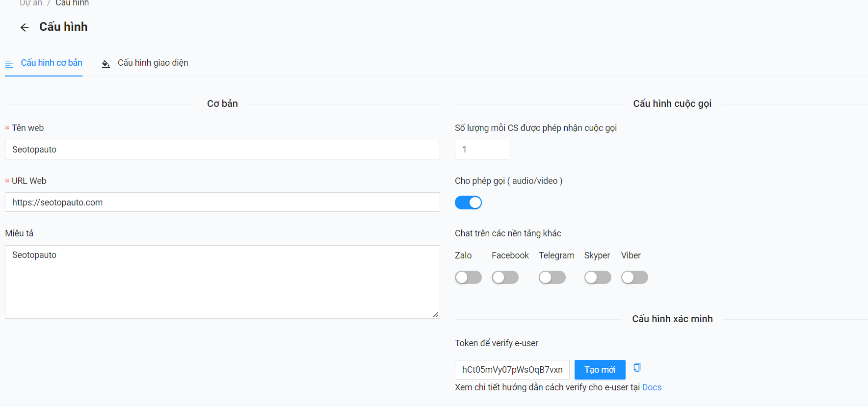The image size is (868, 407).
Task: Click the e-user verify token field
Action: point(512,370)
